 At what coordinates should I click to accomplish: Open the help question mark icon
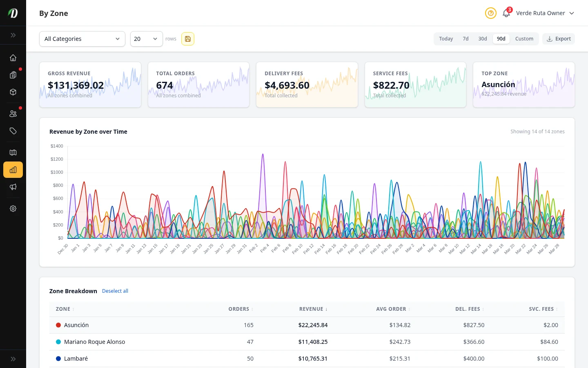click(490, 13)
